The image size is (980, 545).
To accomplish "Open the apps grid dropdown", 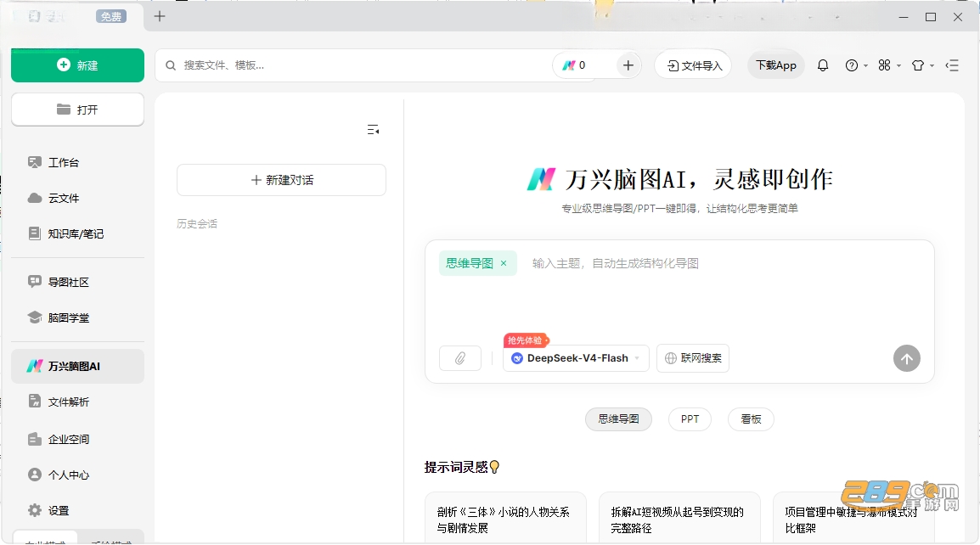I will tap(889, 65).
